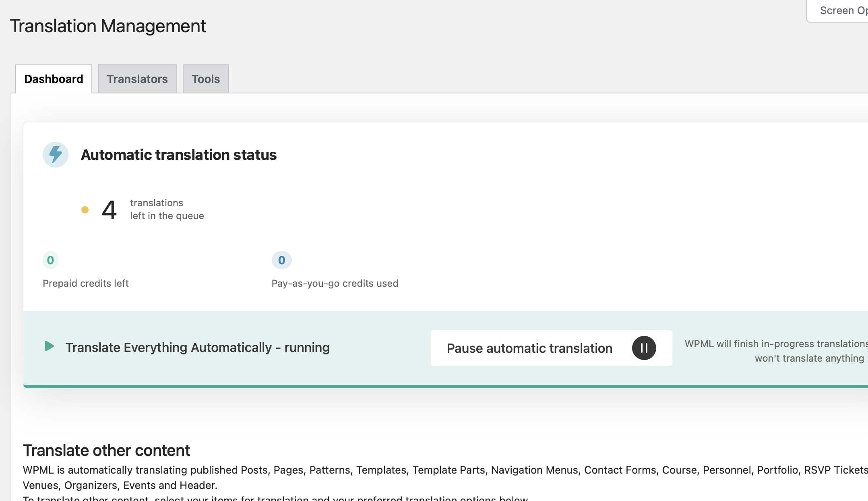Click 'Translate Everything Automatically - running' text
Image resolution: width=868 pixels, height=501 pixels.
(x=198, y=348)
